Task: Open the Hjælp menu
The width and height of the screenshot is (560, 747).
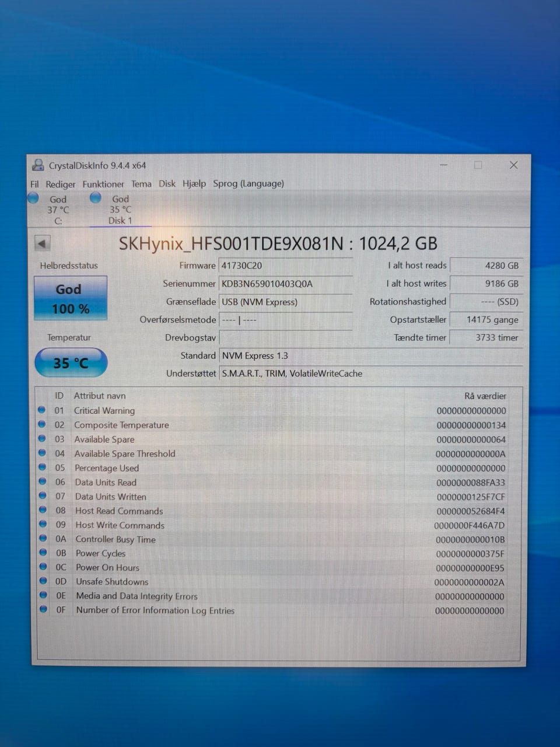Action: (x=194, y=184)
